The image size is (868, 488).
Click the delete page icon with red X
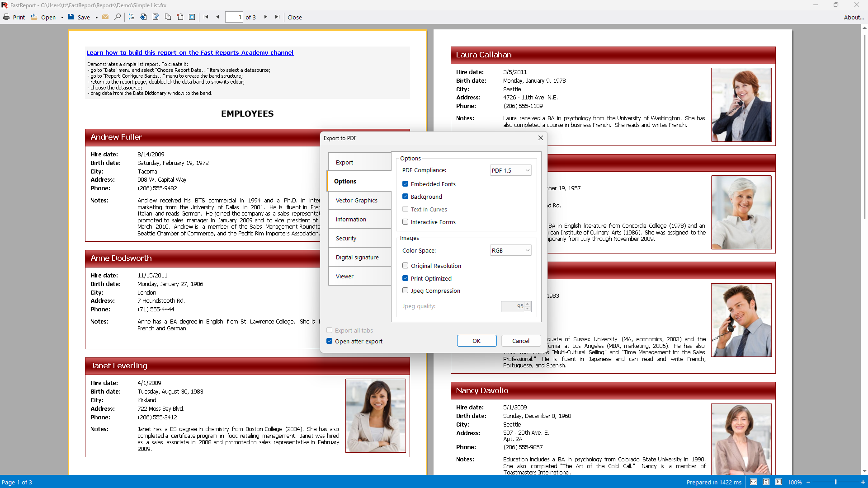(180, 17)
